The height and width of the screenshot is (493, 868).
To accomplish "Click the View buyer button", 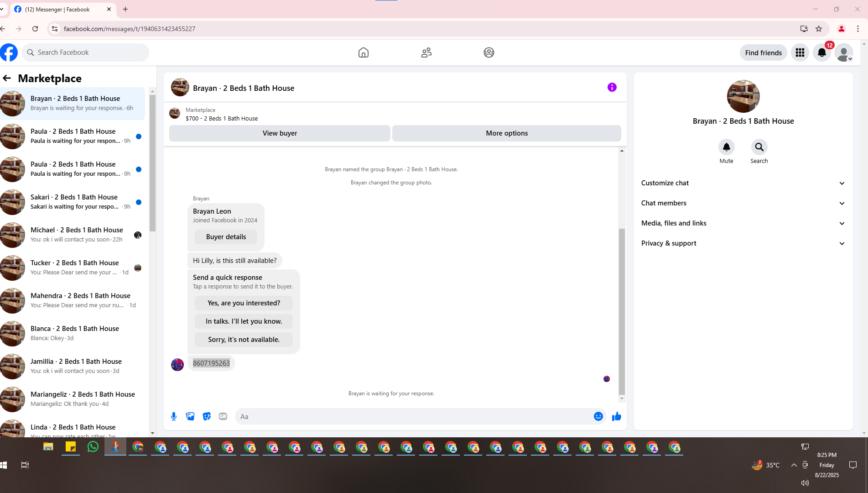I will (280, 133).
